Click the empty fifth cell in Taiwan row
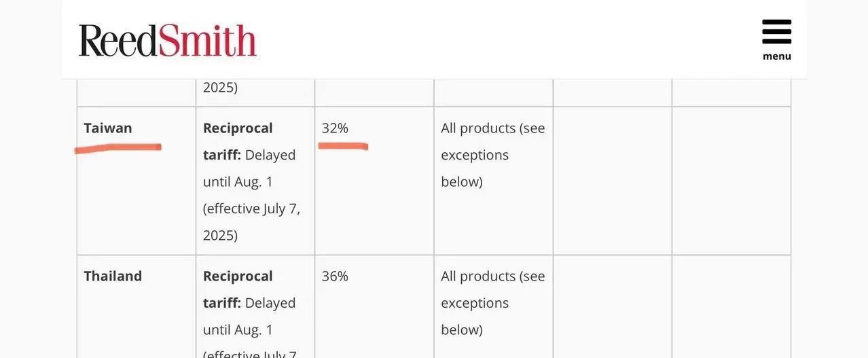Image resolution: width=868 pixels, height=358 pixels. click(x=612, y=181)
